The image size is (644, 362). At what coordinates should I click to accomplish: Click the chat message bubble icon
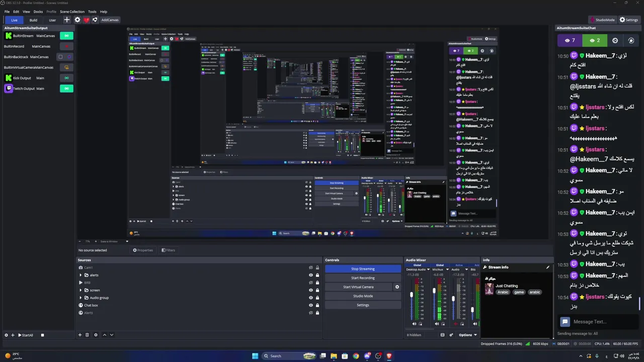565,322
